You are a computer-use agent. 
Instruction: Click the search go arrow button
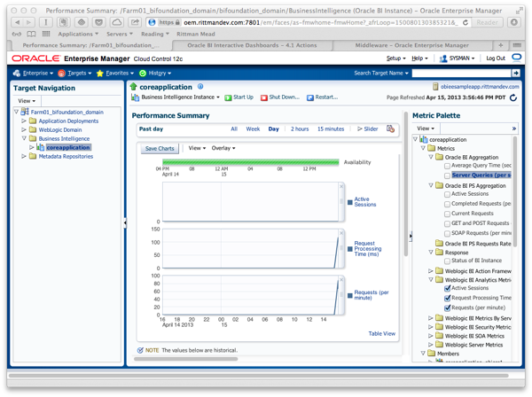tap(516, 73)
